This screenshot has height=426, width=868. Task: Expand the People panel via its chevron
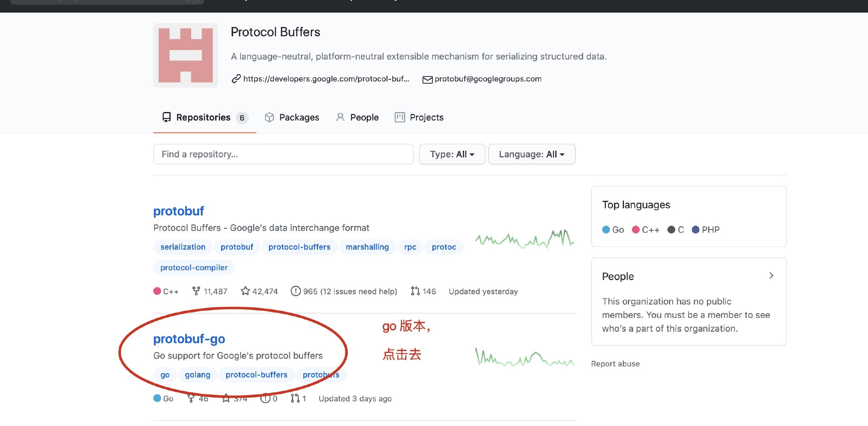(771, 276)
